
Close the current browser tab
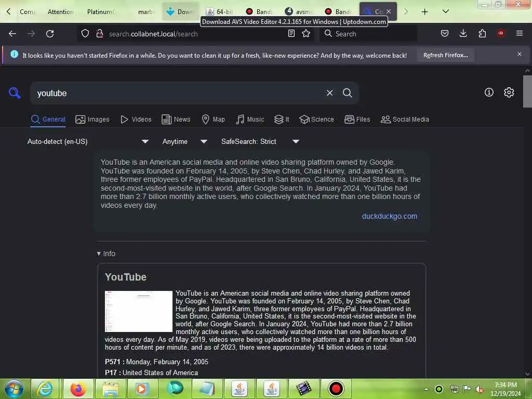[x=389, y=11]
